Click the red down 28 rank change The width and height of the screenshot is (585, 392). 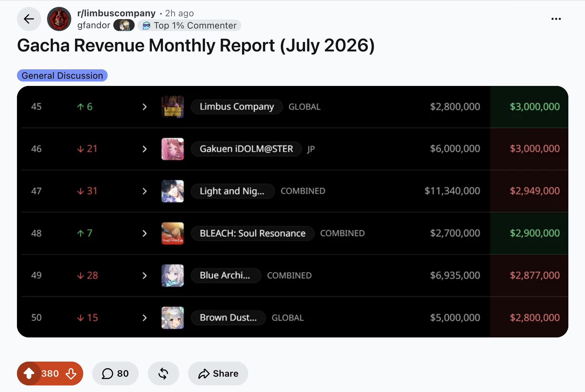pyautogui.click(x=87, y=276)
